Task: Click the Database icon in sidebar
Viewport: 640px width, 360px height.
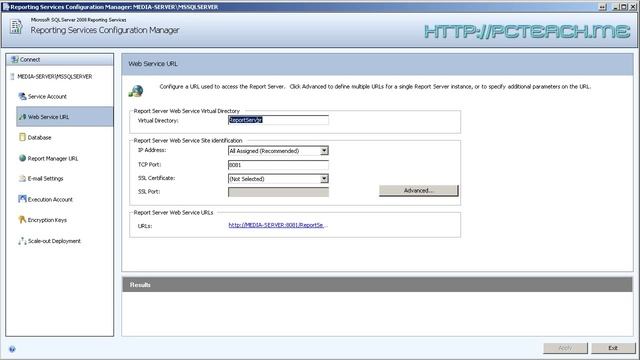Action: click(x=22, y=137)
